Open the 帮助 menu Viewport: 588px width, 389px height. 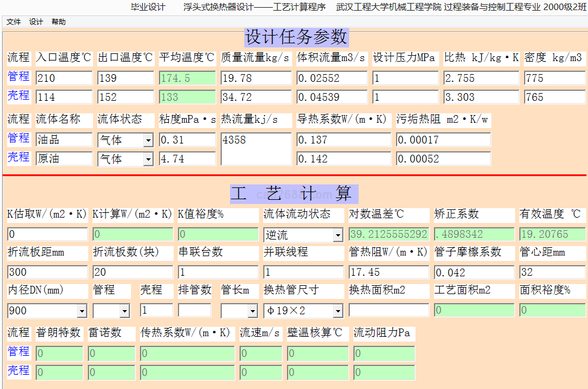pyautogui.click(x=59, y=22)
